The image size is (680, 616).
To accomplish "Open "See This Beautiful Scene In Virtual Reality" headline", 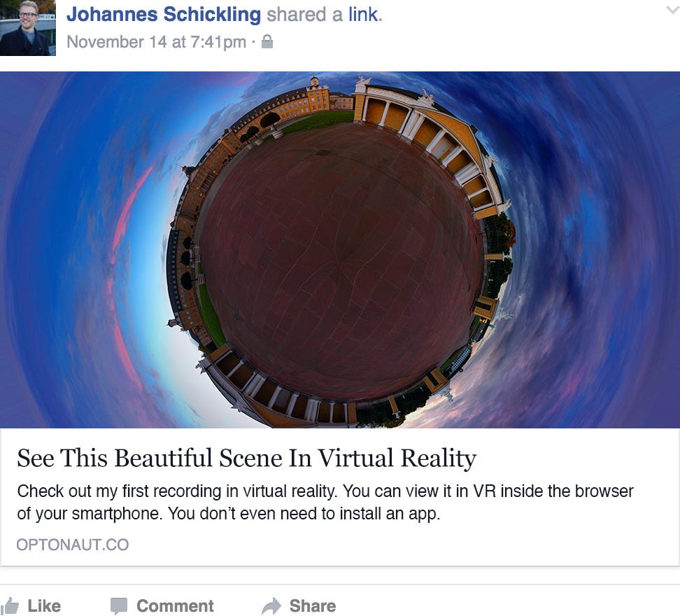I will click(246, 458).
